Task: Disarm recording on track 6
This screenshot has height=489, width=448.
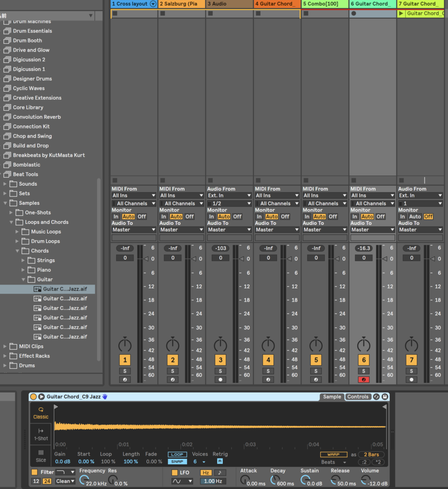Action: click(x=364, y=380)
